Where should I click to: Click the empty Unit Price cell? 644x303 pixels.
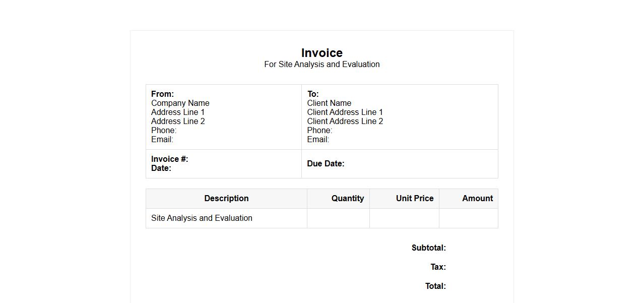click(x=404, y=218)
